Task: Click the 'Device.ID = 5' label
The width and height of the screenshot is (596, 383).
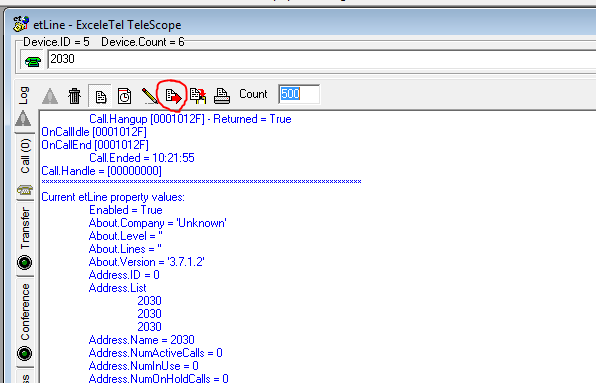Action: [x=56, y=42]
